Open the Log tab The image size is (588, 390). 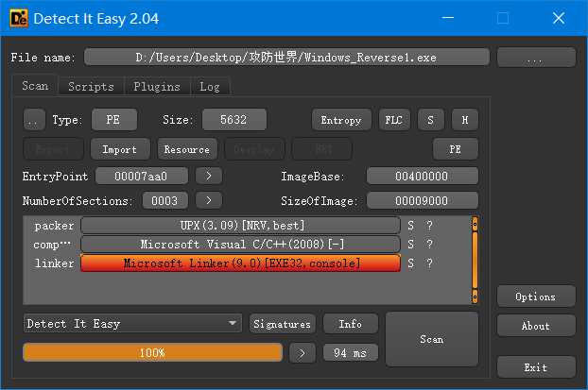pos(210,87)
